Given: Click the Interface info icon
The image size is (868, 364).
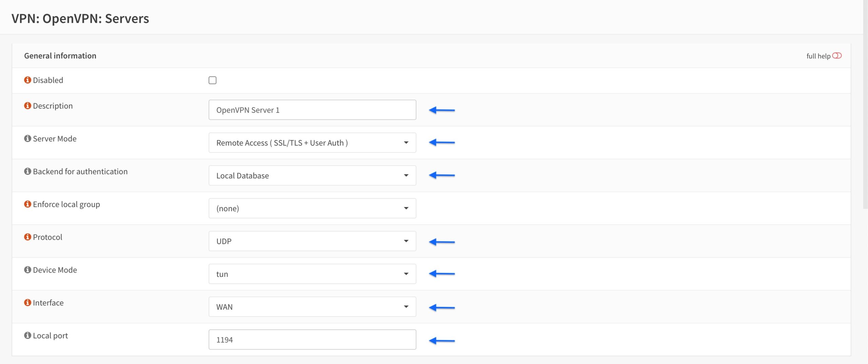Looking at the screenshot, I should (x=27, y=302).
